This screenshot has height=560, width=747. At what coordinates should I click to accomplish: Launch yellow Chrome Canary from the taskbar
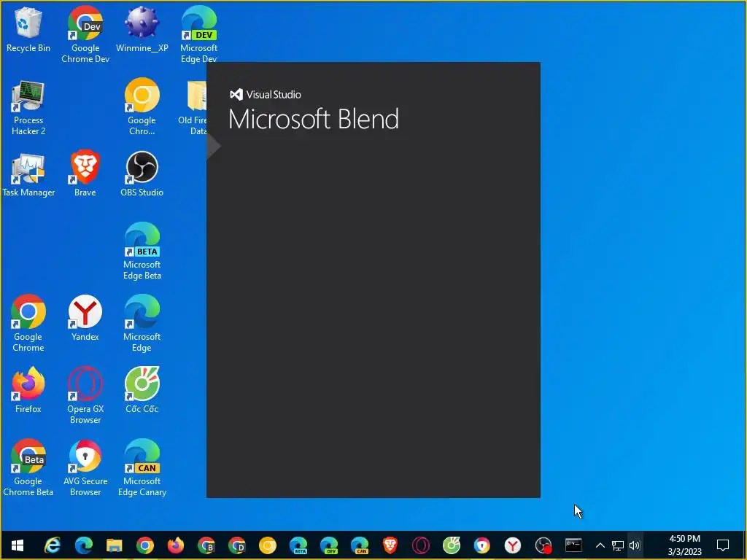(268, 545)
